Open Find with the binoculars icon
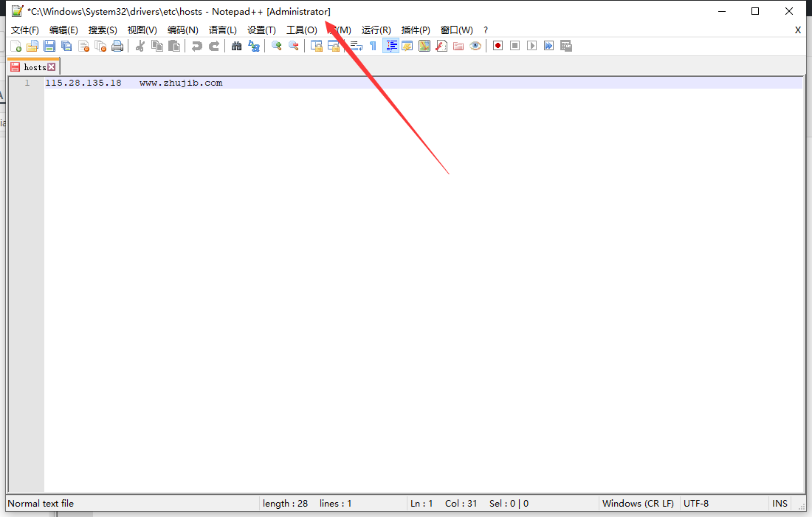This screenshot has height=517, width=812. 236,46
